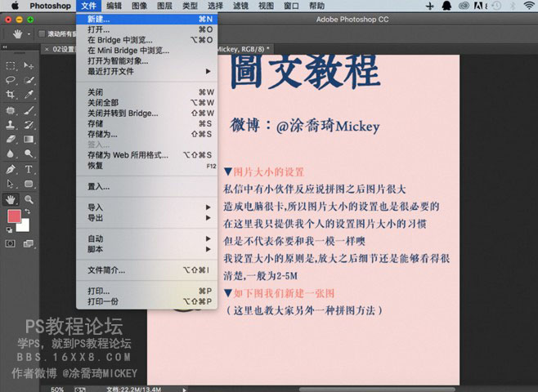Open the white background color picker
Image resolution: width=538 pixels, height=392 pixels.
(x=25, y=226)
